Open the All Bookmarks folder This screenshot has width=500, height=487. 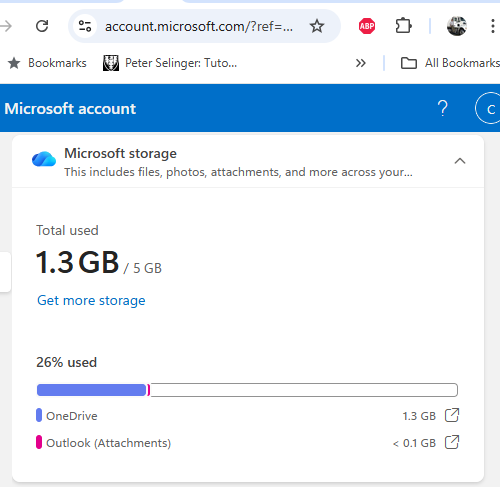pos(450,63)
